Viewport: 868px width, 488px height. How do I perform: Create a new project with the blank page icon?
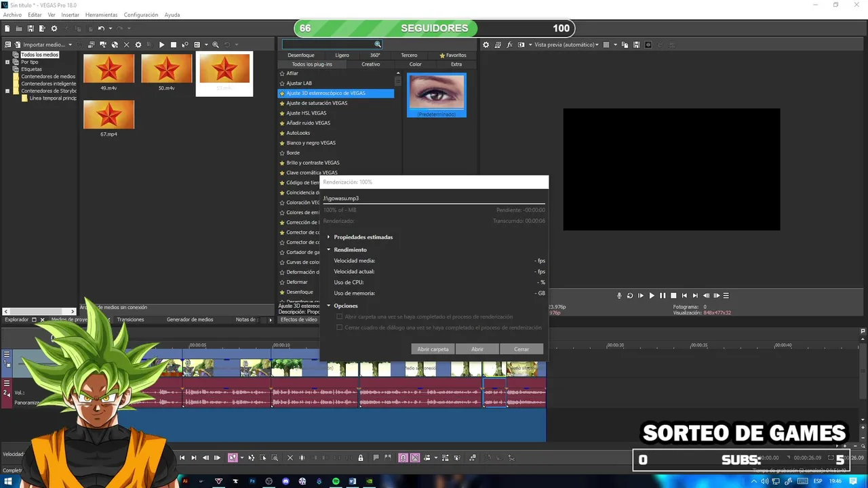(7, 28)
